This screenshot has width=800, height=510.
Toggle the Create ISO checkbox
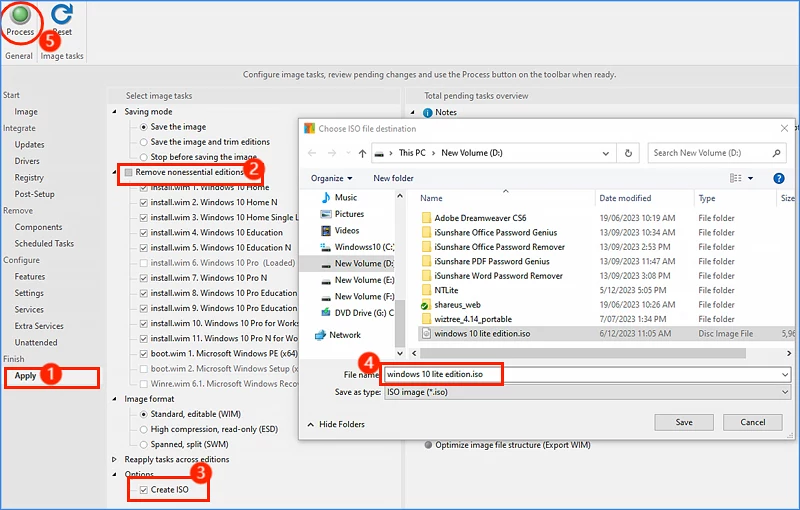[143, 490]
